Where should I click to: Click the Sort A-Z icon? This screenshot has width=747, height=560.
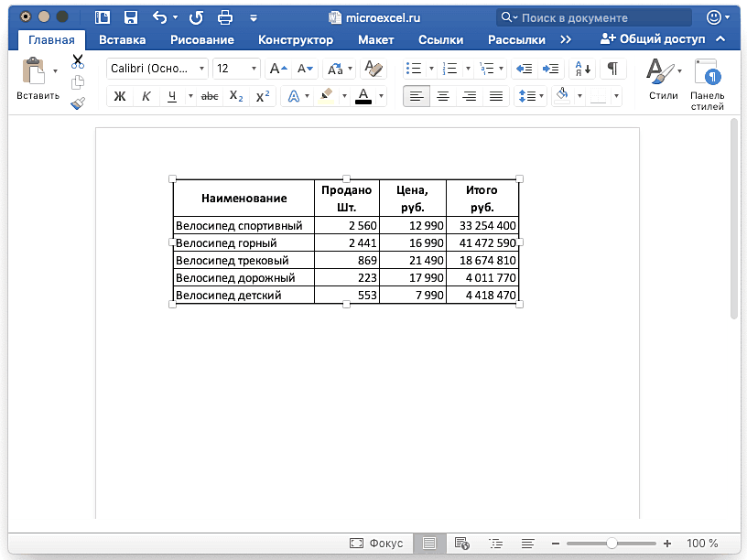pos(581,69)
